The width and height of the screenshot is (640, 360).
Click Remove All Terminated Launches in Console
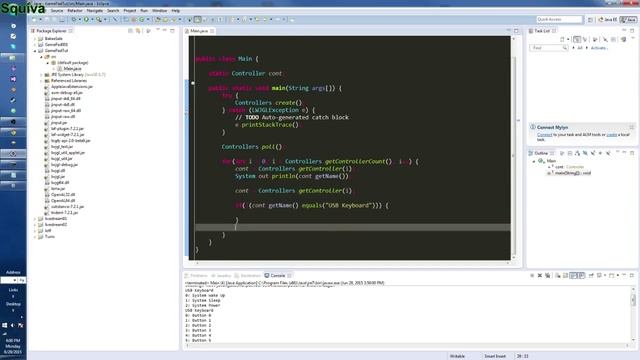[547, 276]
